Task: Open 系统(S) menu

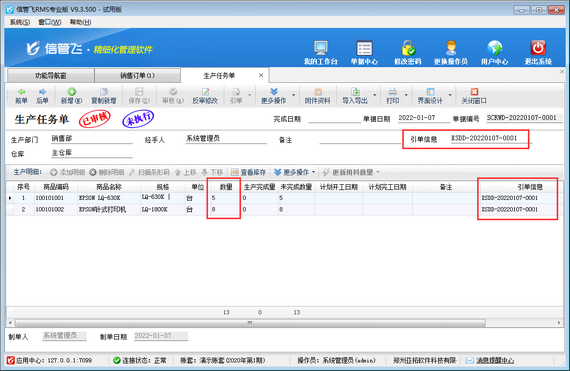Action: 20,22
